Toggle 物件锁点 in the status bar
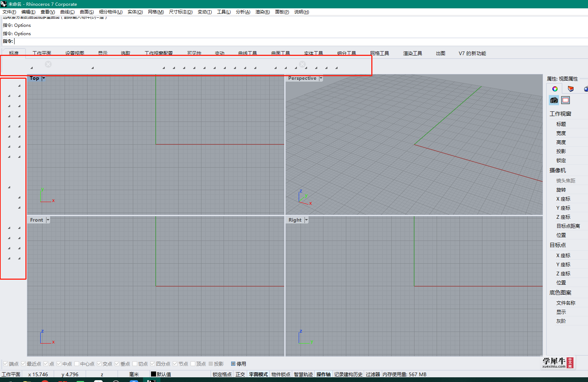 (281, 374)
